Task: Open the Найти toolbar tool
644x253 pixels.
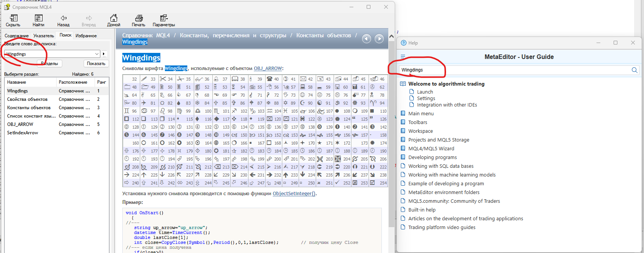Action: click(38, 21)
